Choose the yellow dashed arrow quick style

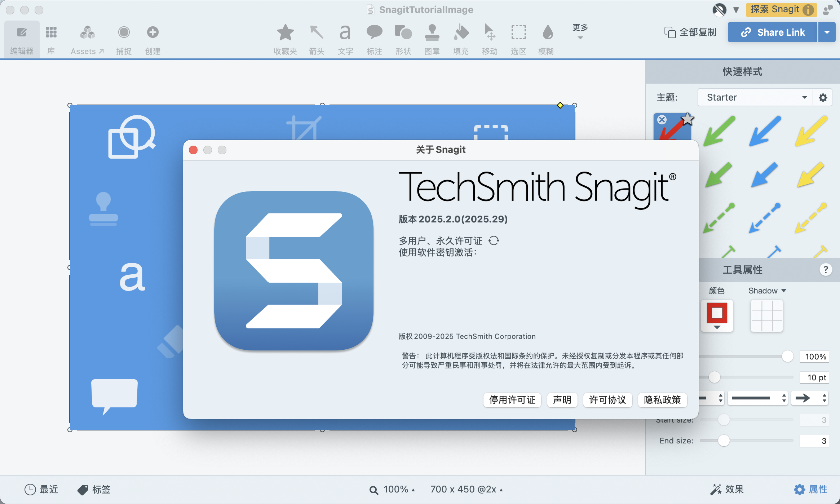[x=811, y=218]
